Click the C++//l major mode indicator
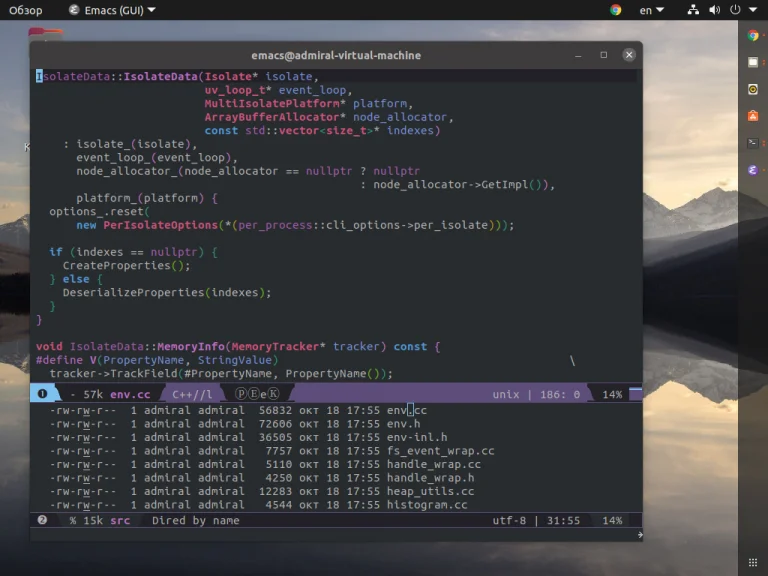Image resolution: width=768 pixels, height=576 pixels. pyautogui.click(x=192, y=395)
